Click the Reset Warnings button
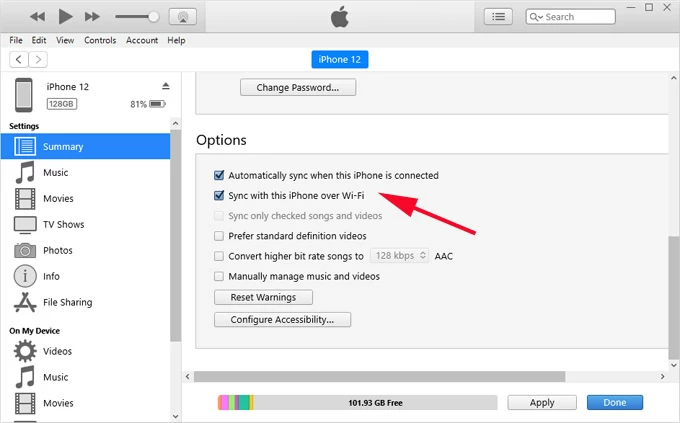Viewport: 680px width, 423px height. coord(263,297)
